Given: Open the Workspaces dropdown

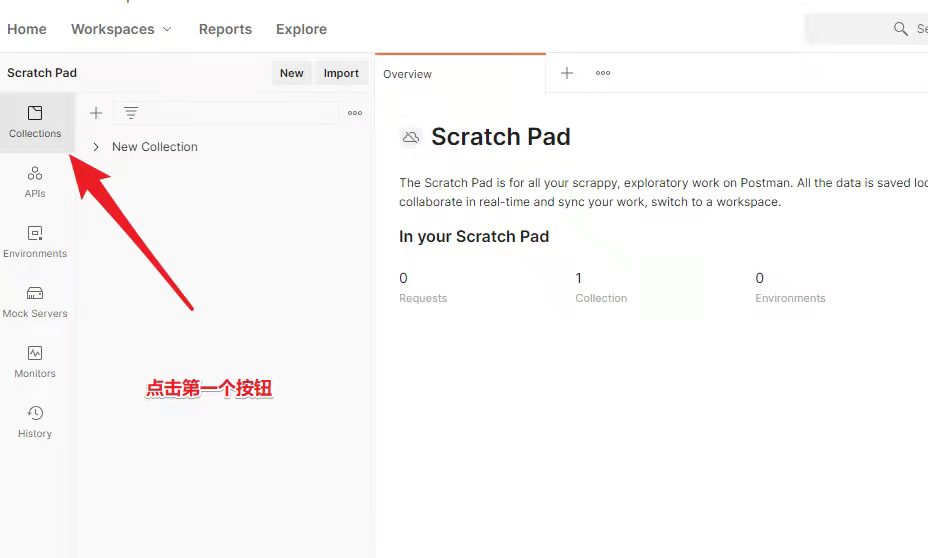Looking at the screenshot, I should coord(121,29).
